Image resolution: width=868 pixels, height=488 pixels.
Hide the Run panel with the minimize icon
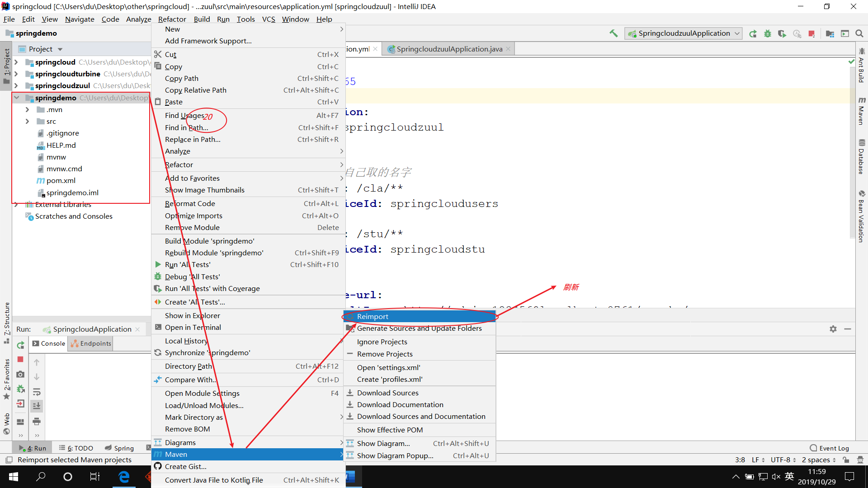click(x=848, y=329)
